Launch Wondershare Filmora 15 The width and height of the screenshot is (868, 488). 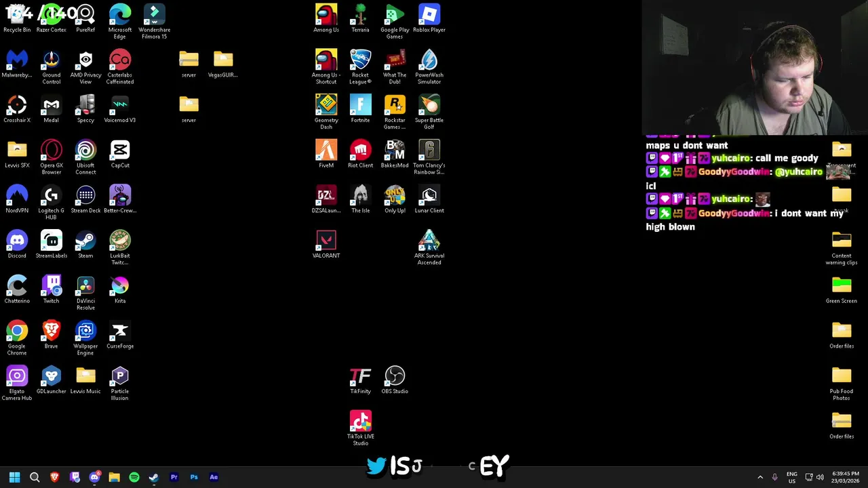point(154,22)
